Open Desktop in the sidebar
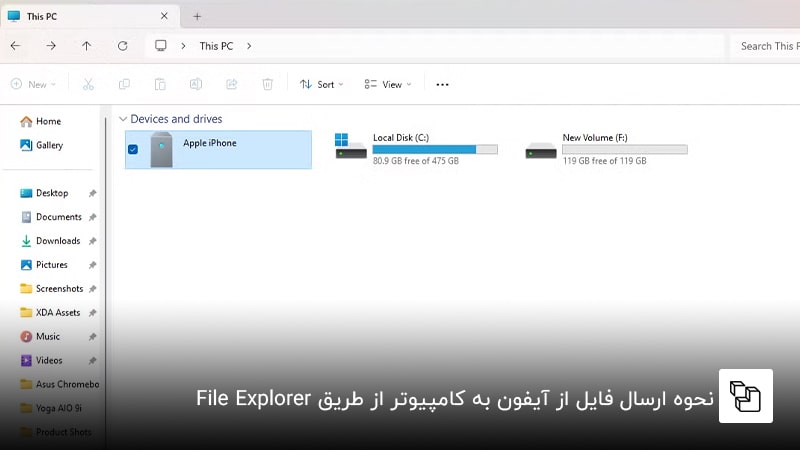Screen dimensions: 800x450 tap(44, 193)
